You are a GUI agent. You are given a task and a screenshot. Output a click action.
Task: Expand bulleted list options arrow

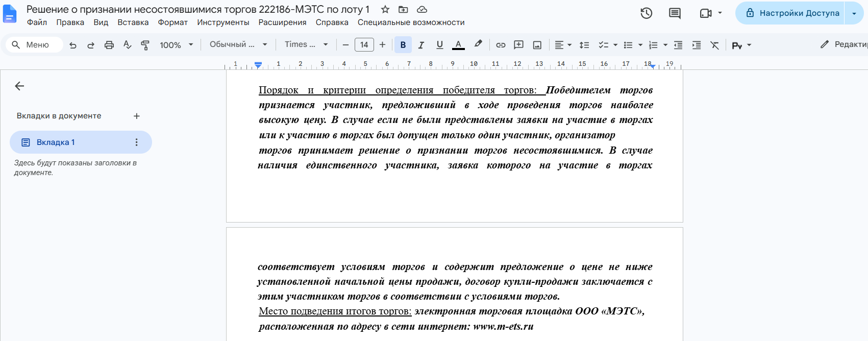point(640,45)
